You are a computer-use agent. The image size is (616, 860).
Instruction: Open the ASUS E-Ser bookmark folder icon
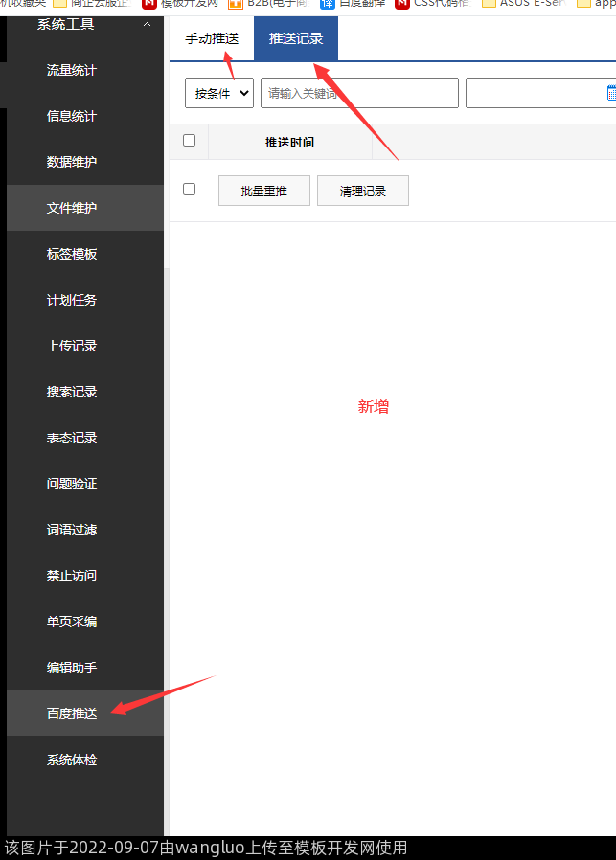pyautogui.click(x=489, y=4)
